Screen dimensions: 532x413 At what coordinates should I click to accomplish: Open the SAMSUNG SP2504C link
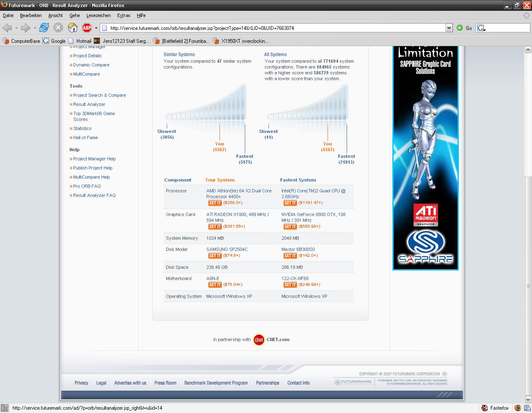coord(227,249)
